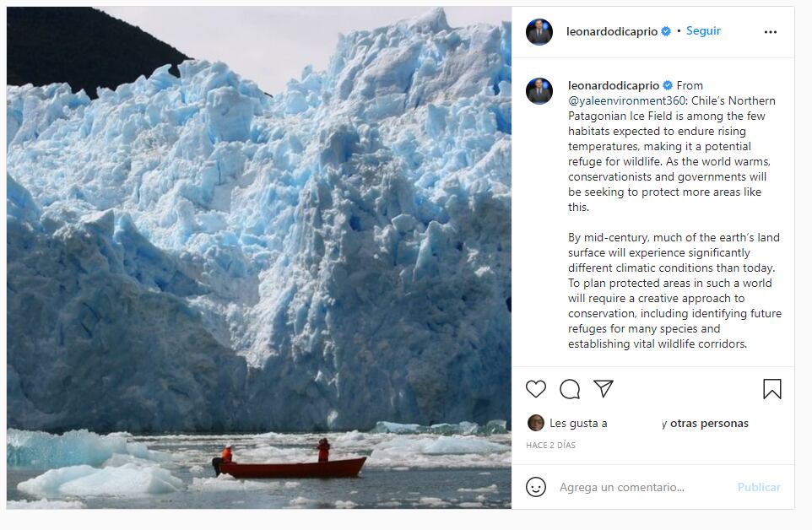Open leonardodicaprio username in the header

point(612,31)
